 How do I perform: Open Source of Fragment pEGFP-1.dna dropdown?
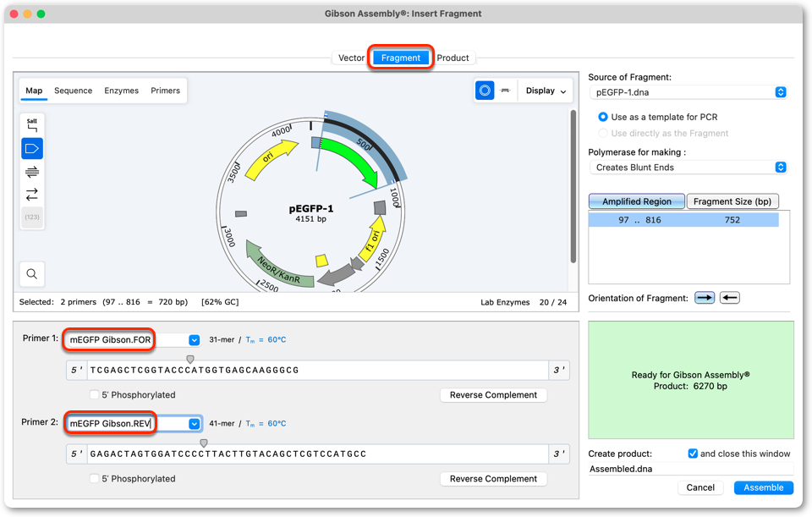(689, 92)
